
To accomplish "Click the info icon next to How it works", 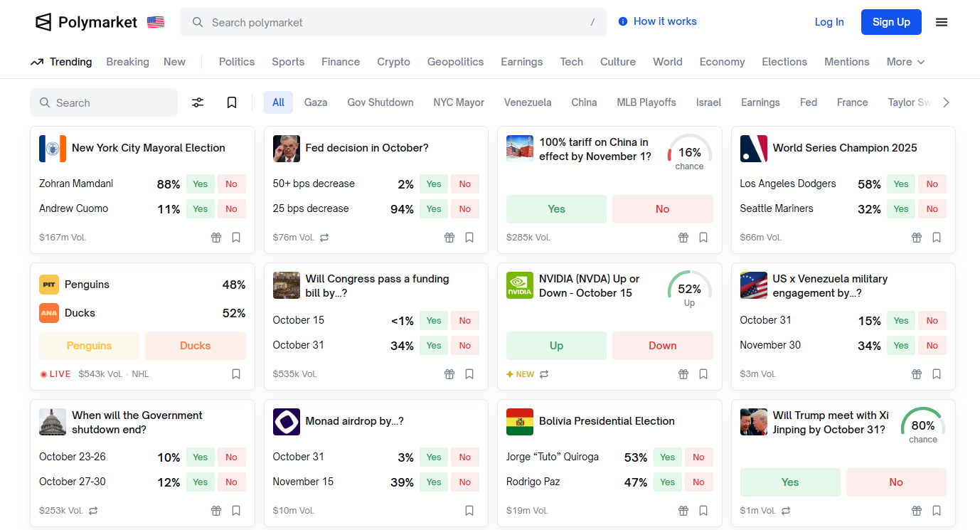I will (x=623, y=21).
